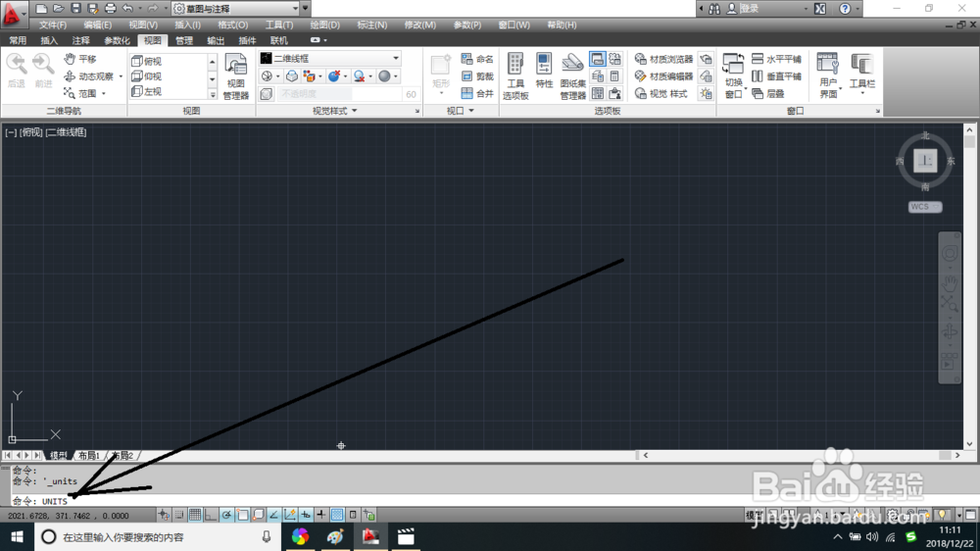Image resolution: width=980 pixels, height=551 pixels.
Task: Click the undo arrow in quick access toolbar
Action: pos(127,8)
